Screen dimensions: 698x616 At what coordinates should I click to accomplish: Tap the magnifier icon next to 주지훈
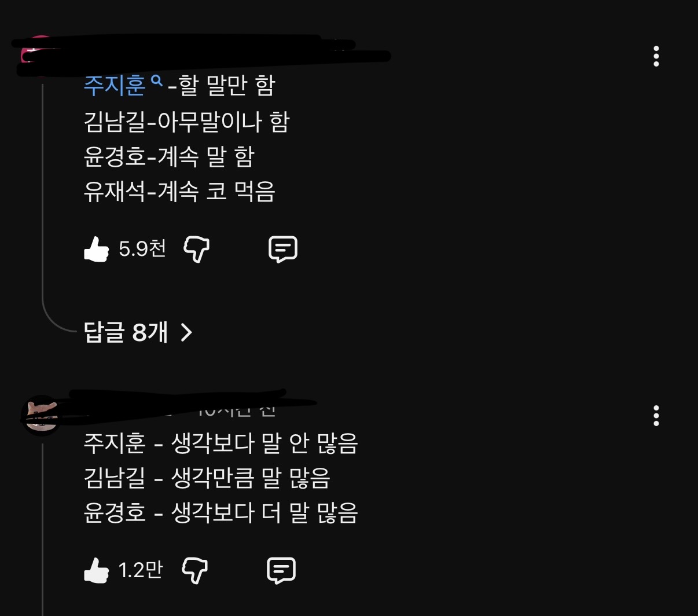(x=156, y=81)
